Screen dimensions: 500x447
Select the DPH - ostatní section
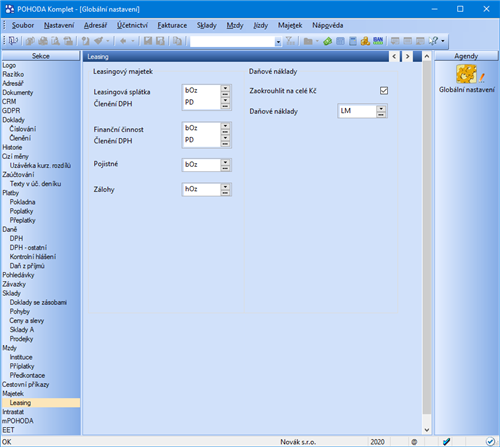click(28, 248)
